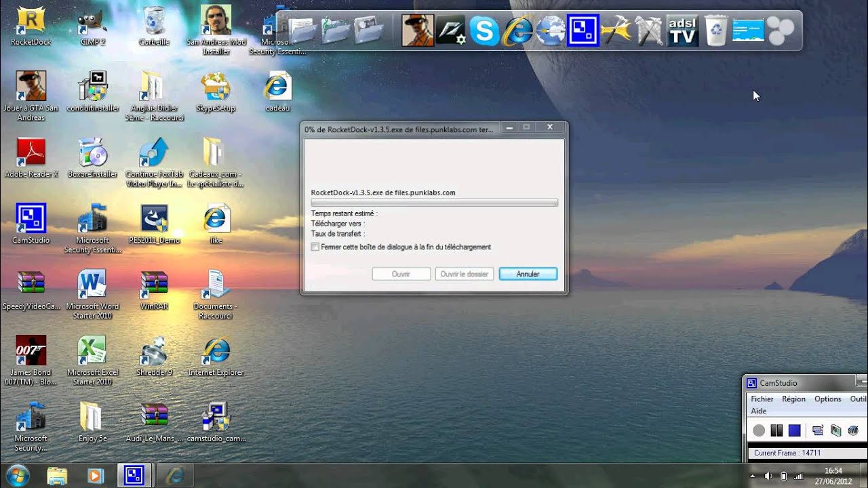Switch to Internet Explorer in taskbar
Screen dimensions: 868x488
click(x=175, y=476)
